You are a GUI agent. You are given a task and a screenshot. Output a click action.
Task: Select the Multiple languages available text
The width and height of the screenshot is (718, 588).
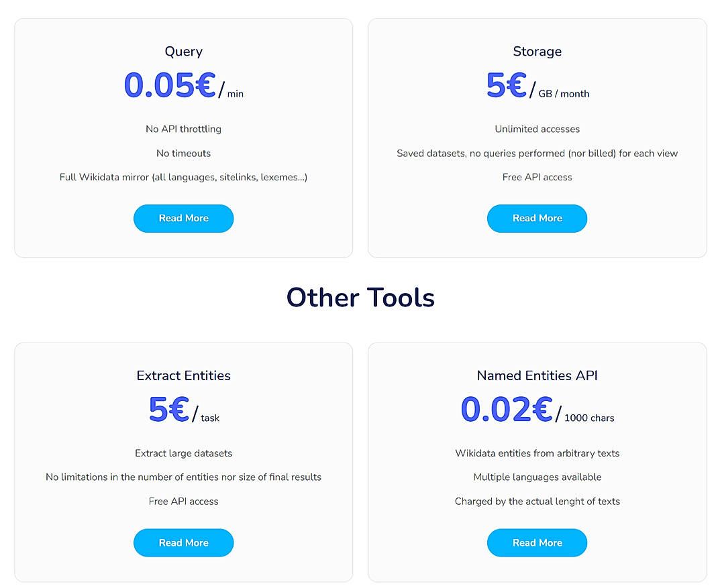coord(537,477)
